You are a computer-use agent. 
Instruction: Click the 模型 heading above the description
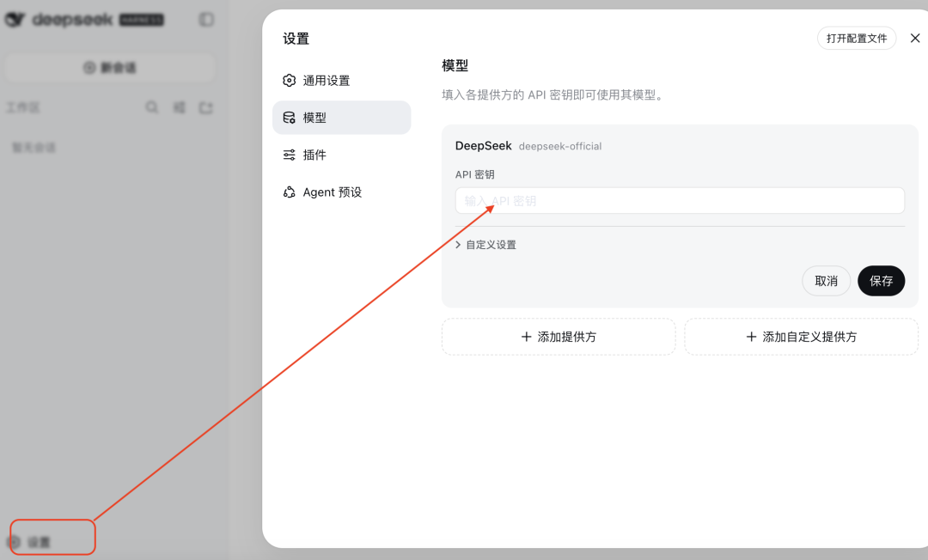pyautogui.click(x=455, y=65)
